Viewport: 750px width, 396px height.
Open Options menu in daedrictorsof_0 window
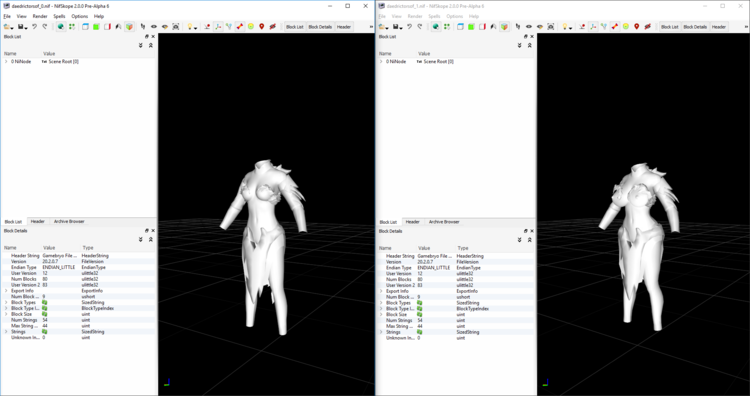[79, 16]
